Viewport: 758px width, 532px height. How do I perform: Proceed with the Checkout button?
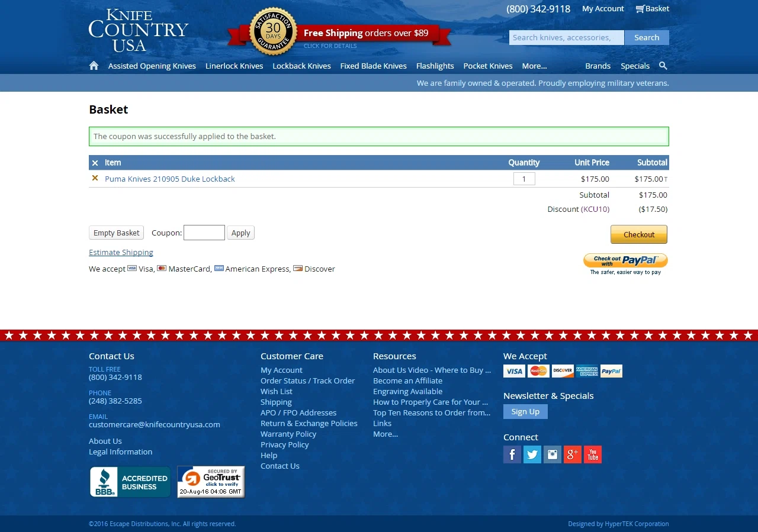pyautogui.click(x=639, y=234)
